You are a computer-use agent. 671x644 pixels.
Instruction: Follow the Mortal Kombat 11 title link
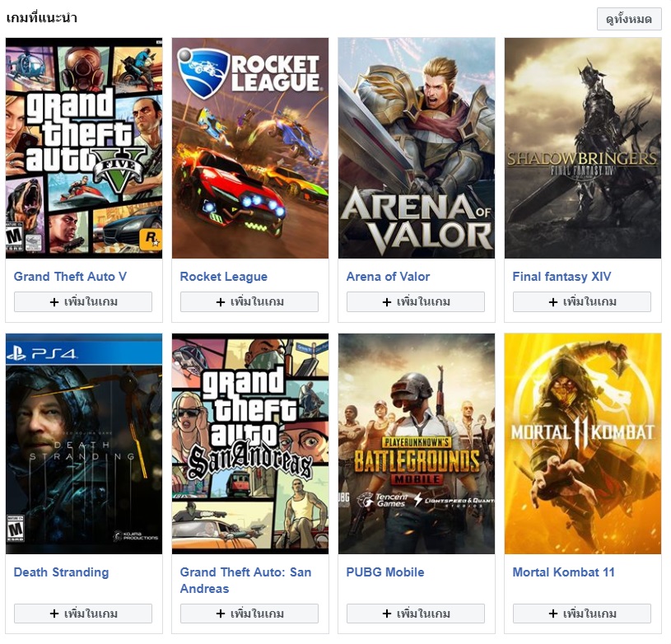563,572
